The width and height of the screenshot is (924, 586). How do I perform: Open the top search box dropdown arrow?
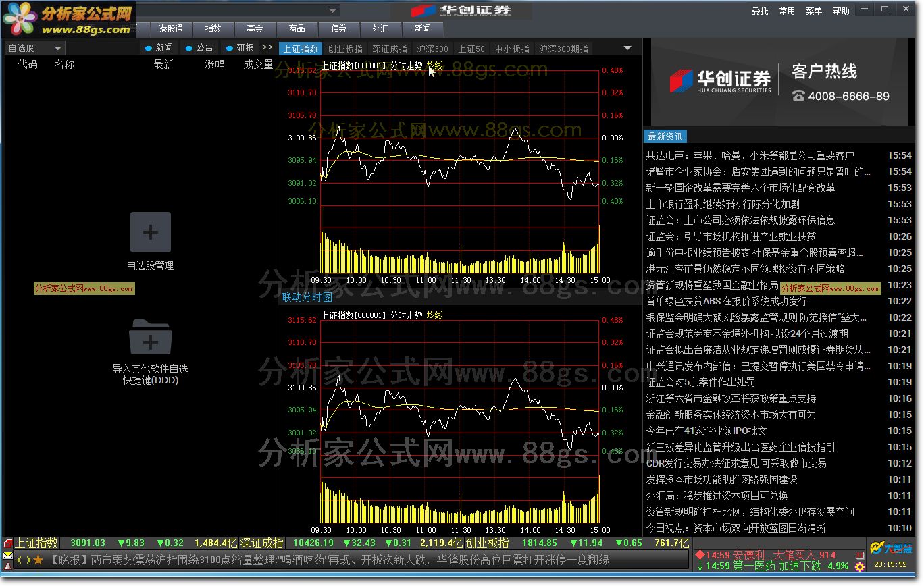333,10
